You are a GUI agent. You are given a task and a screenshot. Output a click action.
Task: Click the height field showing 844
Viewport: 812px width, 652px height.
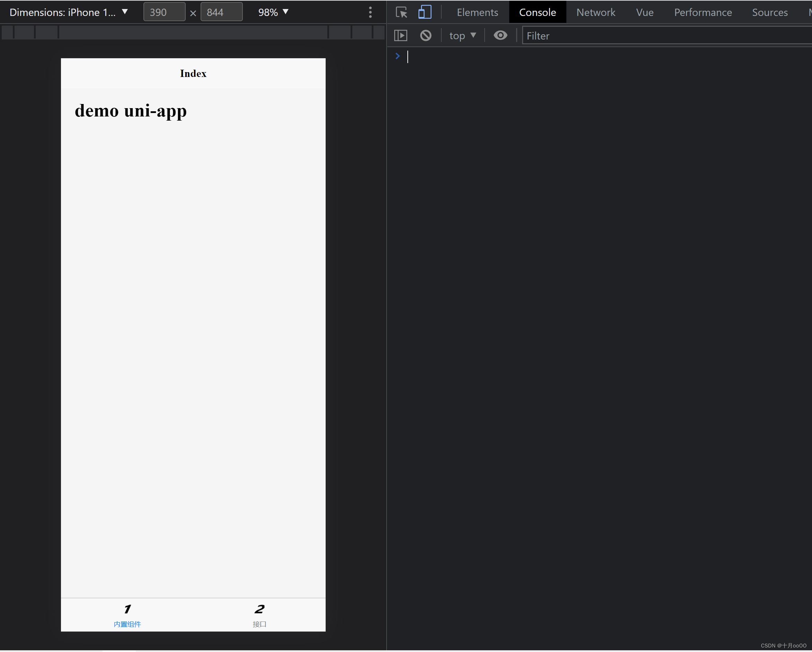click(x=221, y=12)
